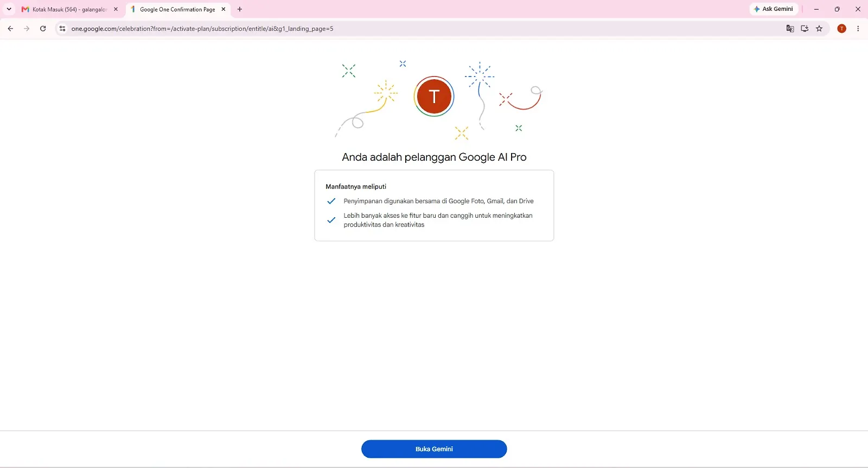Open a new browser tab

(240, 9)
